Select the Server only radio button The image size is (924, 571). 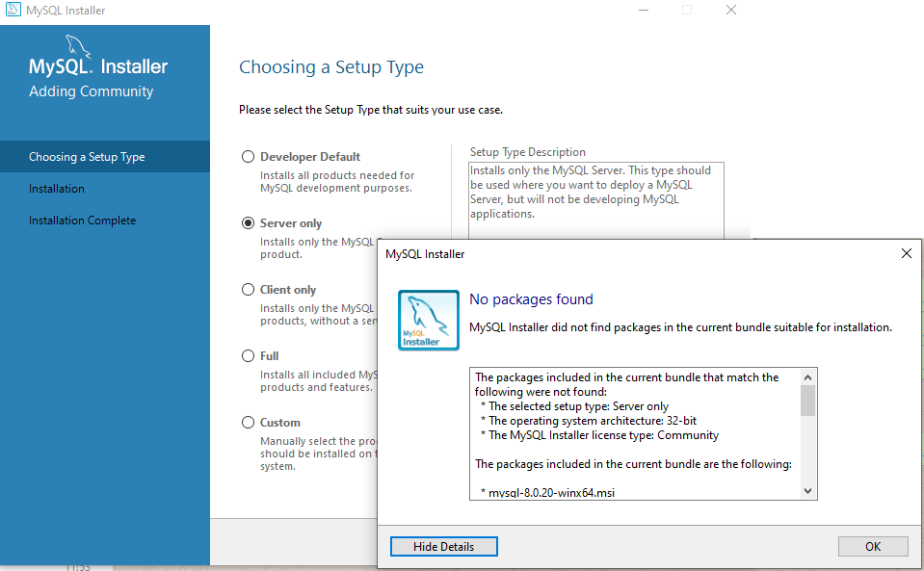click(x=248, y=223)
